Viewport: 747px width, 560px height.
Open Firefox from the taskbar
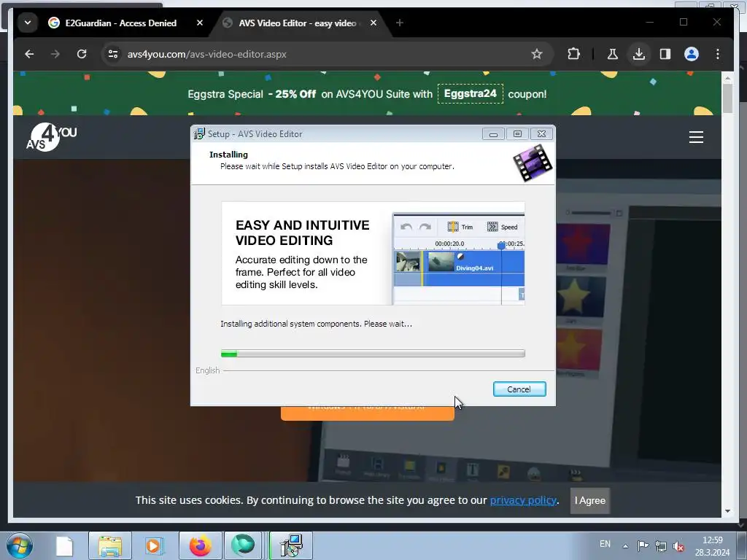201,545
